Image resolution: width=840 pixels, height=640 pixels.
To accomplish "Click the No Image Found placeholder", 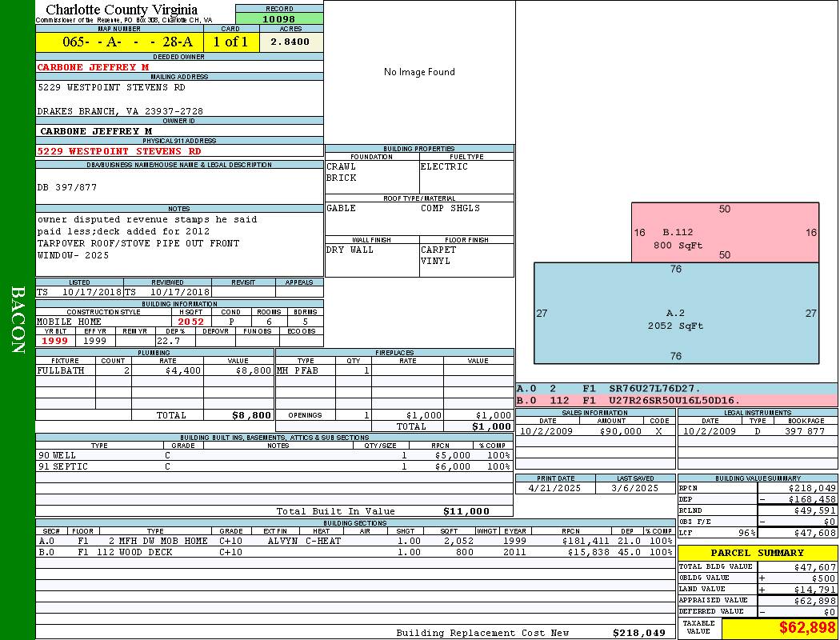I will tap(419, 72).
